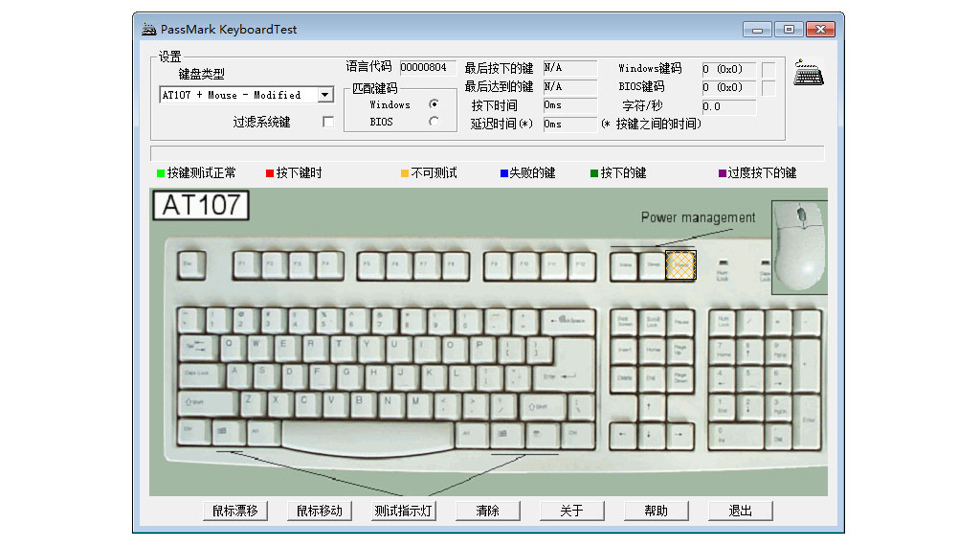Image resolution: width=980 pixels, height=546 pixels.
Task: Click the 帮助 button
Action: click(x=657, y=511)
